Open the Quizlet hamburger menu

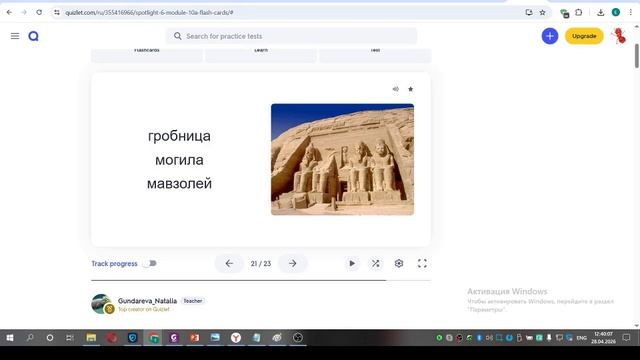point(15,36)
